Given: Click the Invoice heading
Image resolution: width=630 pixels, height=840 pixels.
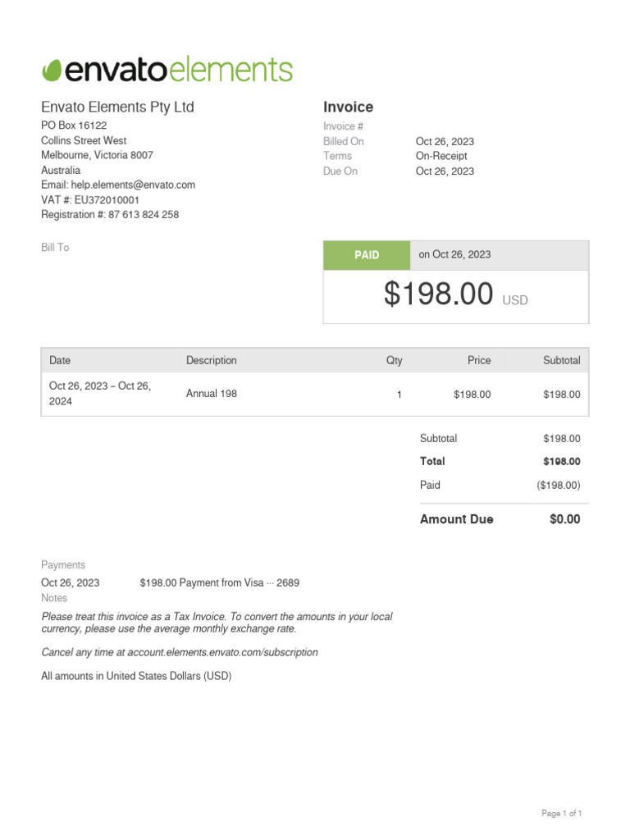Looking at the screenshot, I should 348,107.
